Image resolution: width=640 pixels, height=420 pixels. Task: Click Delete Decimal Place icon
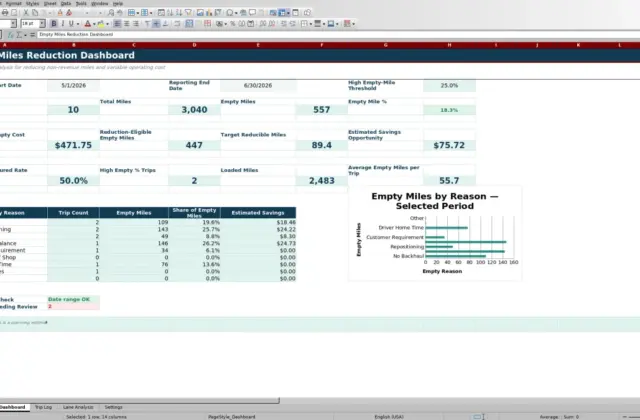271,24
